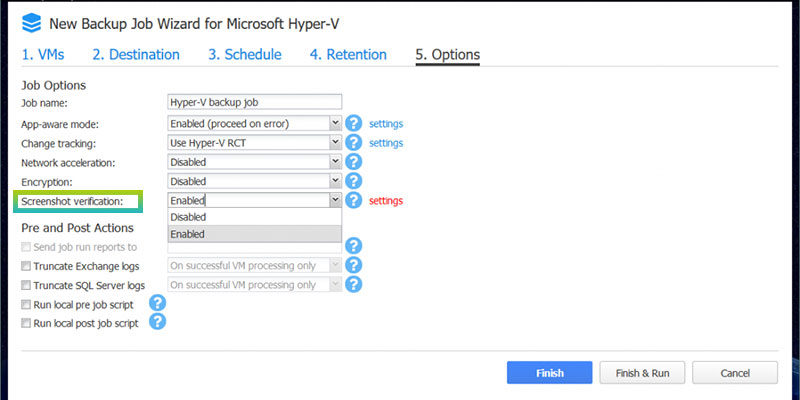This screenshot has height=400, width=800.
Task: Go to the 2. Destination step
Action: click(136, 55)
